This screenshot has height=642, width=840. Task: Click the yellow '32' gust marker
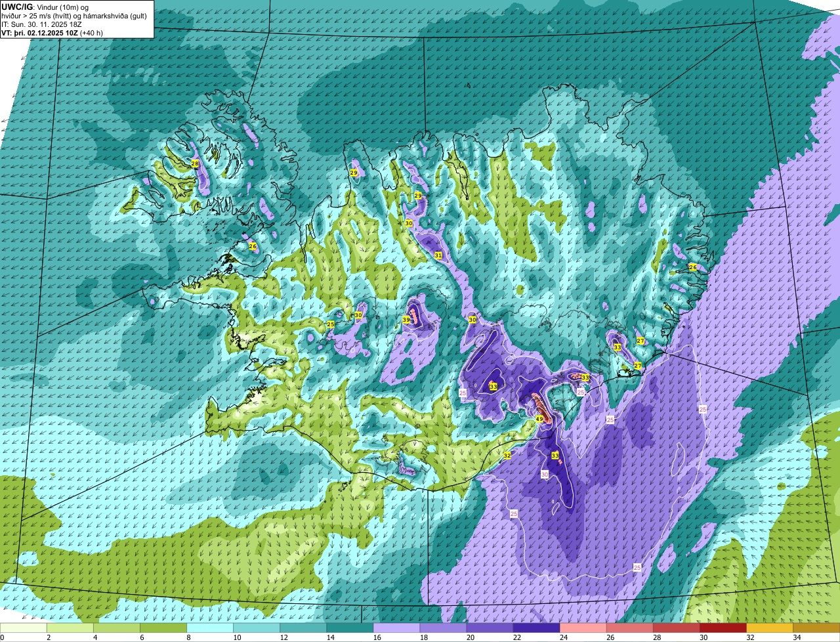(x=507, y=455)
